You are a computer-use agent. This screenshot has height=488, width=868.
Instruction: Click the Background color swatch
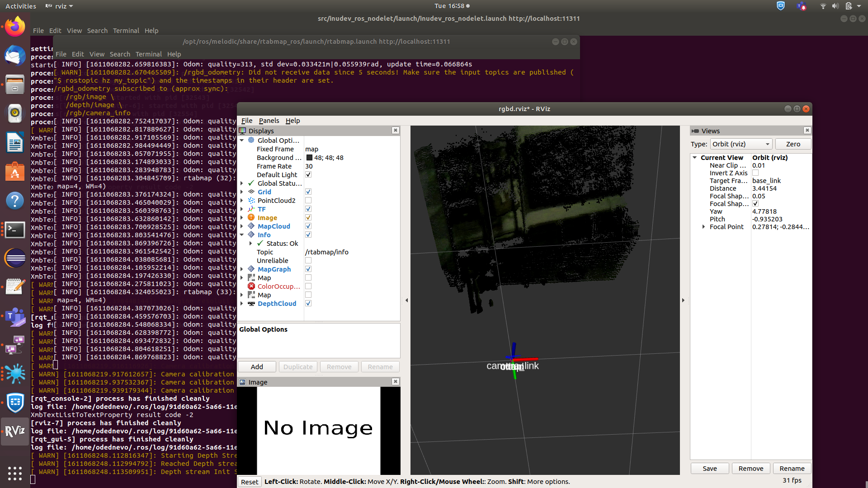coord(309,158)
